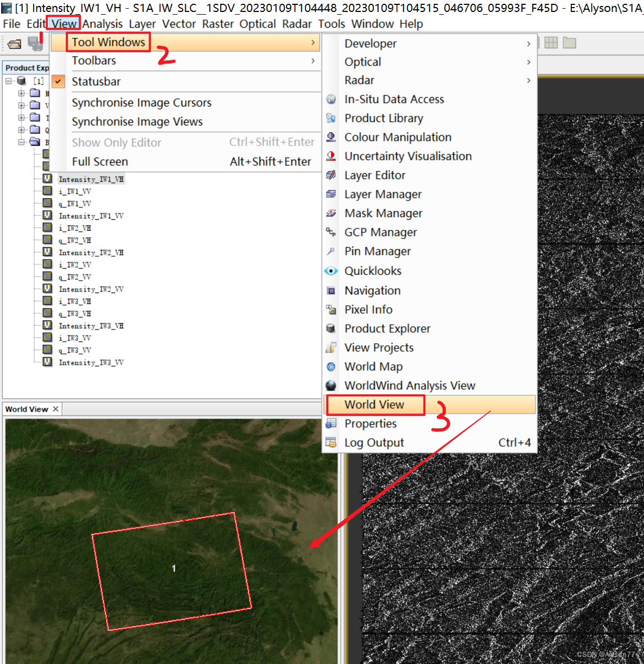This screenshot has width=644, height=664.
Task: Expand the folder node starting with 'M'
Action: (21, 93)
